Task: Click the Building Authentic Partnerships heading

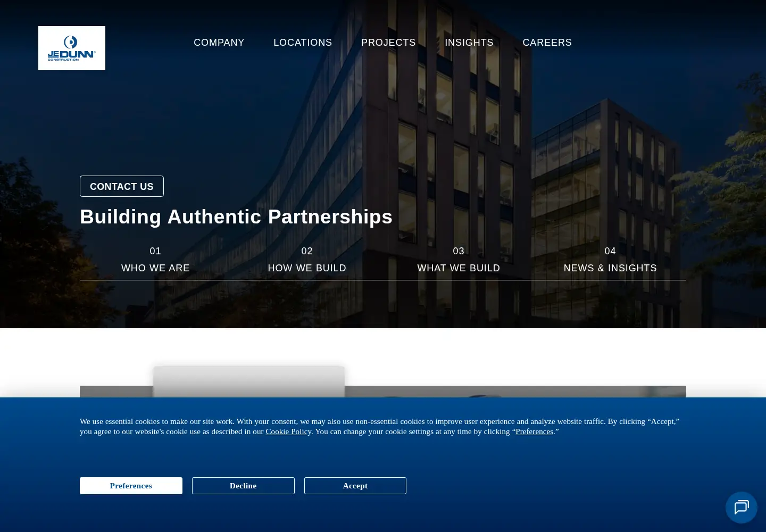Action: point(236,217)
